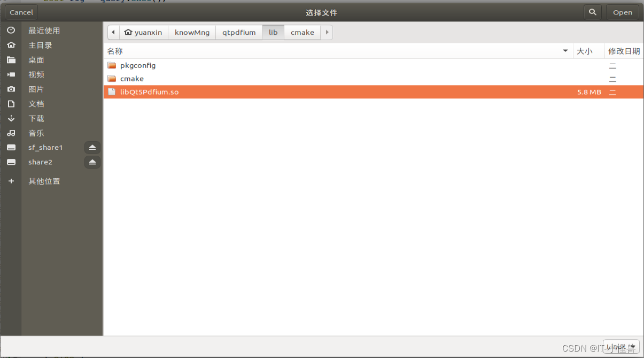644x358 pixels.
Task: Click the back breadcrumb chevron
Action: click(113, 32)
